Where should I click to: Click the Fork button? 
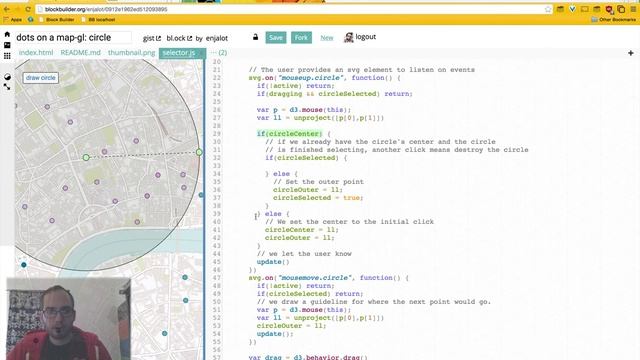pyautogui.click(x=301, y=38)
